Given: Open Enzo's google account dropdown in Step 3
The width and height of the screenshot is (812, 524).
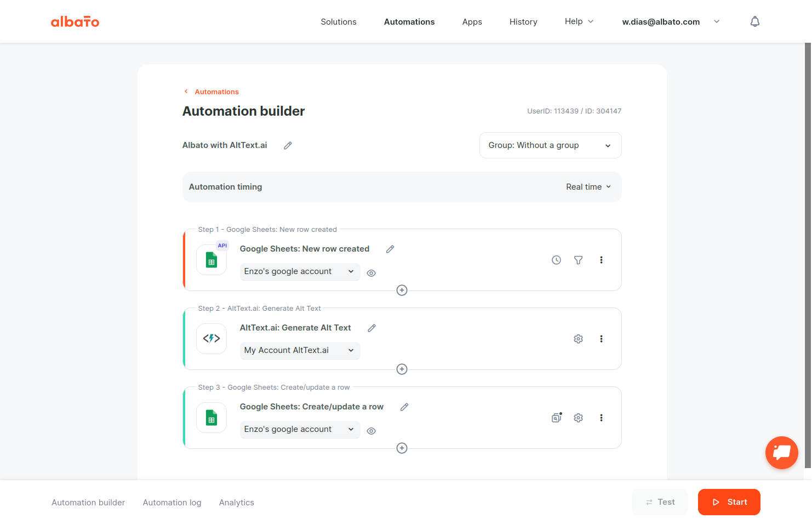Looking at the screenshot, I should pos(300,429).
